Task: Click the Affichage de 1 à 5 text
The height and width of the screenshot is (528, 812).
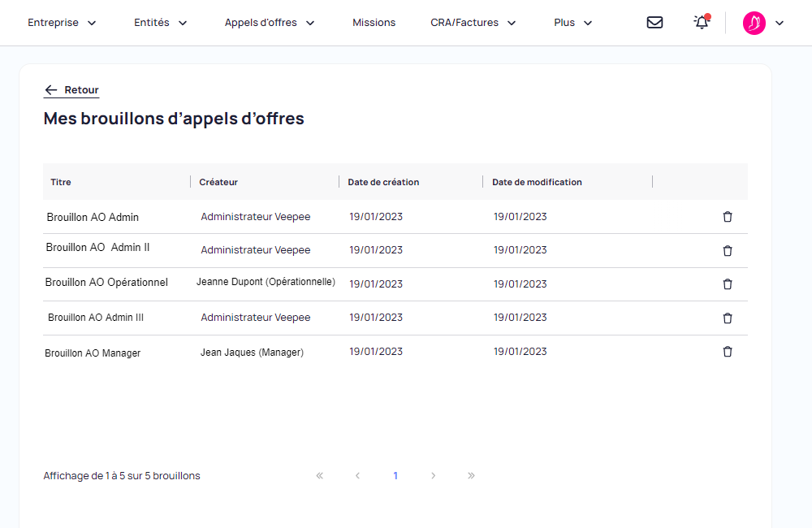Action: pos(122,476)
